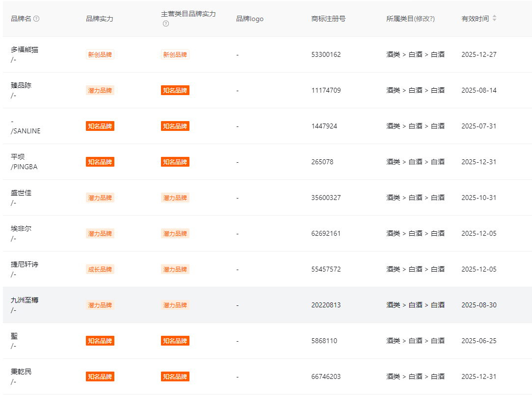Image resolution: width=532 pixels, height=400 pixels.
Task: Click the 品牌logo column header
Action: point(250,19)
